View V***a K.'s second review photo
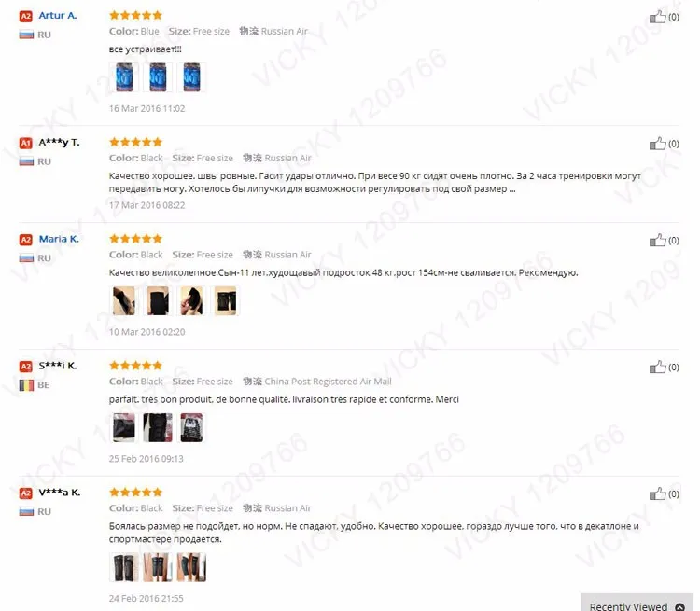The height and width of the screenshot is (611, 700). [x=158, y=567]
